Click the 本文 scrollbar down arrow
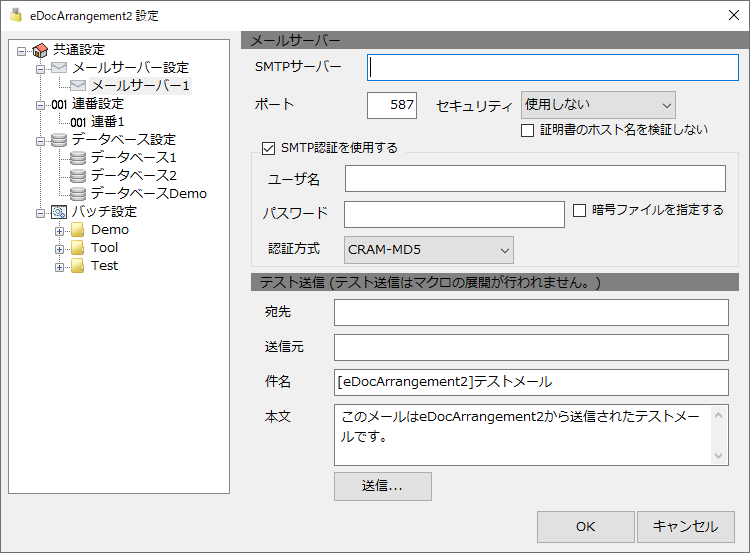This screenshot has height=553, width=750. pos(718,456)
